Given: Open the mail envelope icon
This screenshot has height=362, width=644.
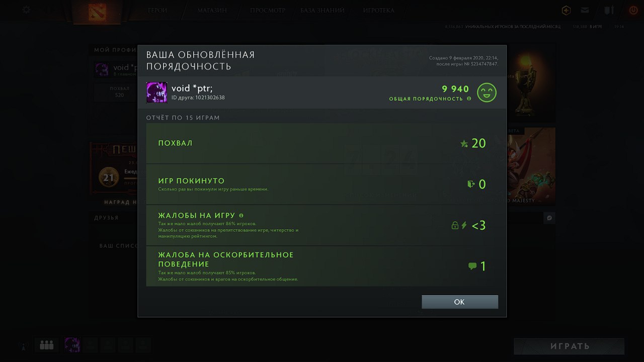Looking at the screenshot, I should tap(585, 10).
